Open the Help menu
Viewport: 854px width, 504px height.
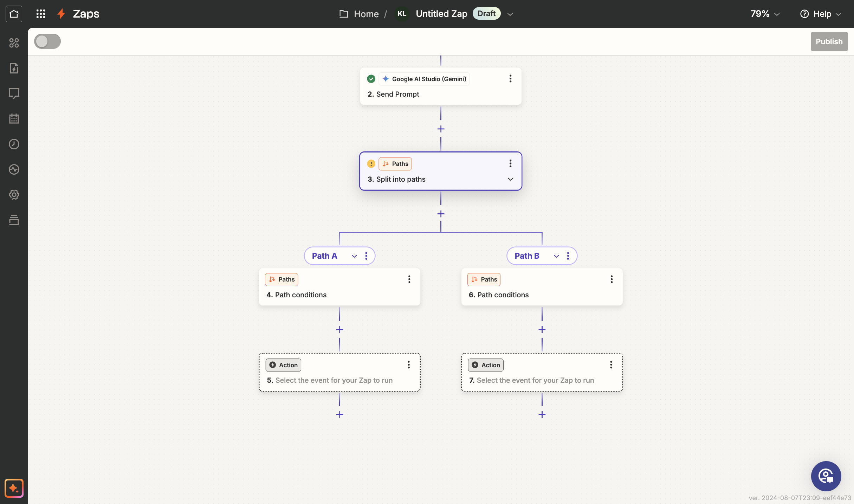[821, 14]
